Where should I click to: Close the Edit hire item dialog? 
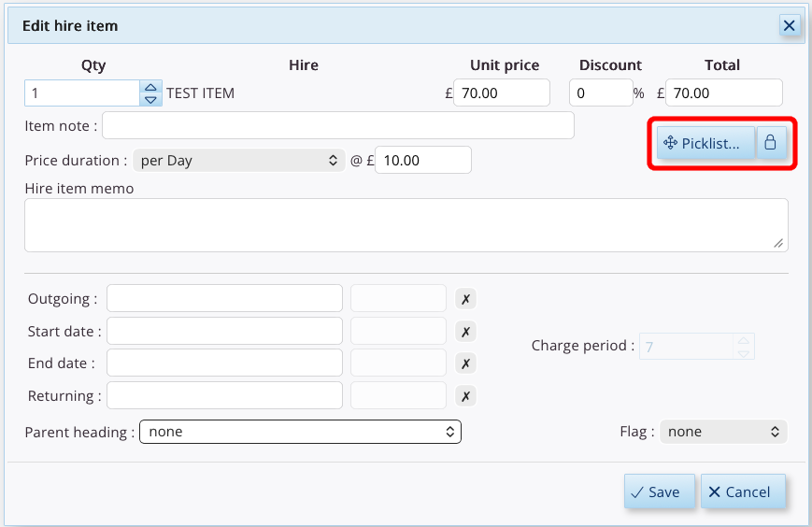coord(789,25)
